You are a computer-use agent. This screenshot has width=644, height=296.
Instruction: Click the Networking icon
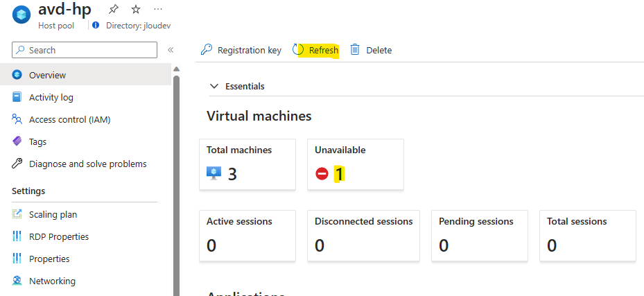(x=17, y=281)
